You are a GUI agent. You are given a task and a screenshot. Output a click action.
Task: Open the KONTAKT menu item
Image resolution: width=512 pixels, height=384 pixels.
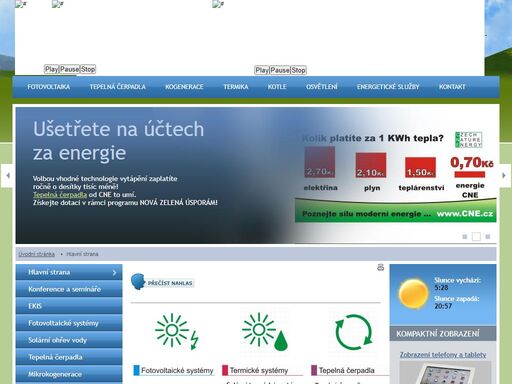pyautogui.click(x=452, y=87)
